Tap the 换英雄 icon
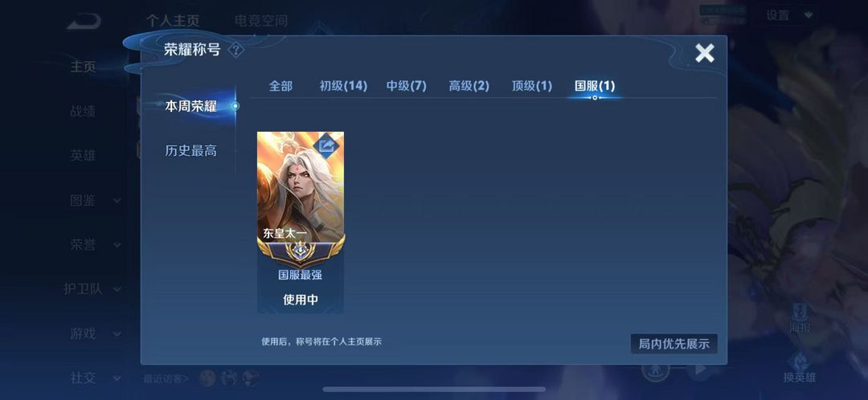 800,368
